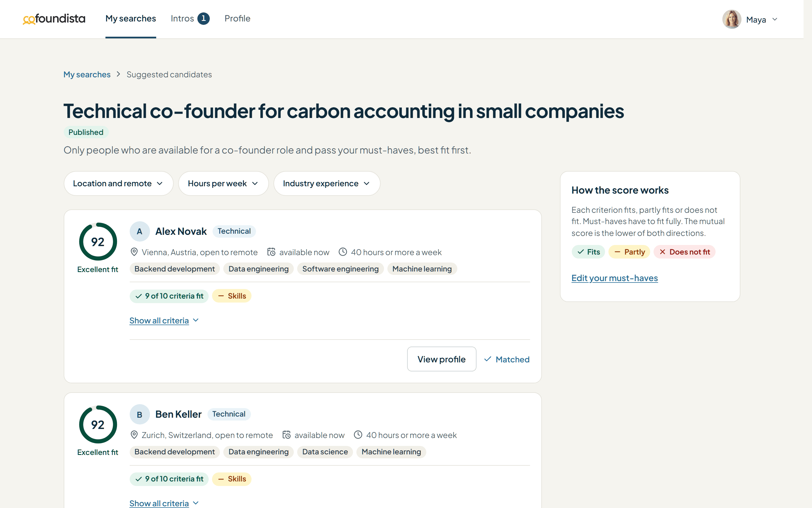Open the Edit your must-haves link
812x508 pixels.
(614, 278)
